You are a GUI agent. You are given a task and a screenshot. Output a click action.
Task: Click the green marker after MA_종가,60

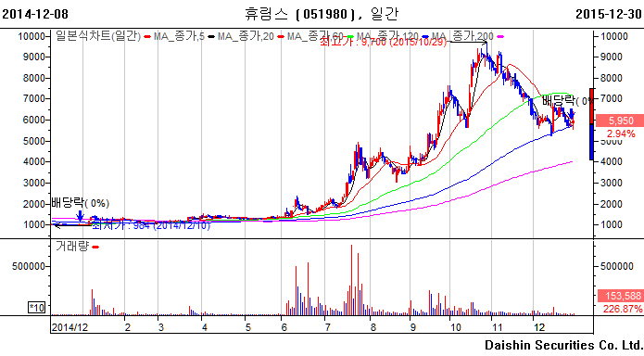350,37
